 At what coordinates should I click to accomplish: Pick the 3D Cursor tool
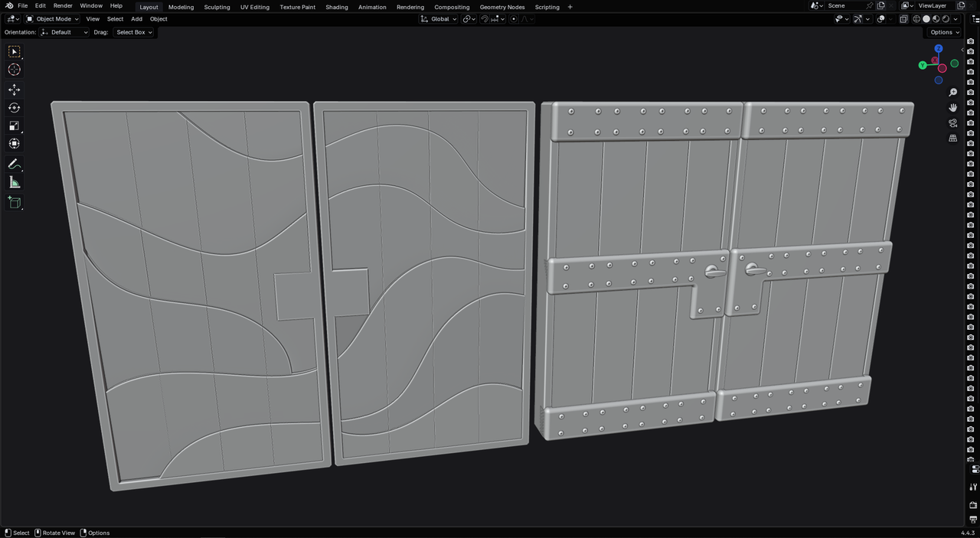point(14,70)
